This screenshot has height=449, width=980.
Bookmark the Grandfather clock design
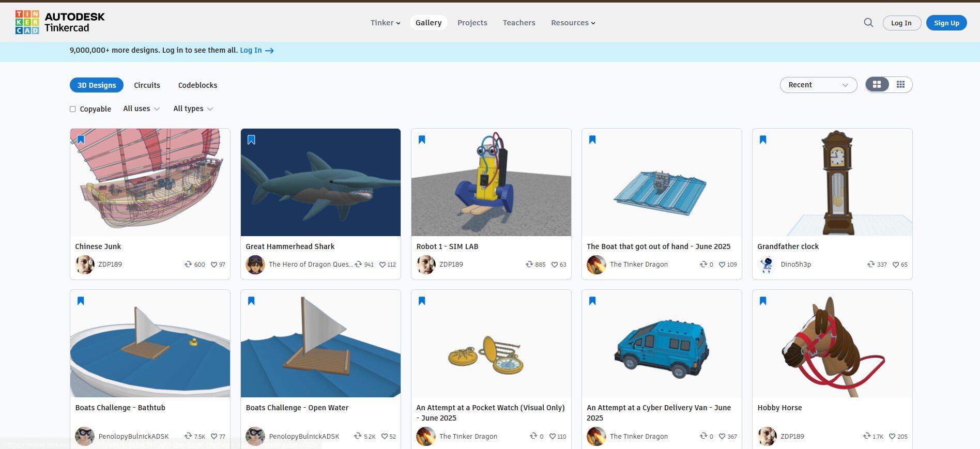click(x=763, y=140)
